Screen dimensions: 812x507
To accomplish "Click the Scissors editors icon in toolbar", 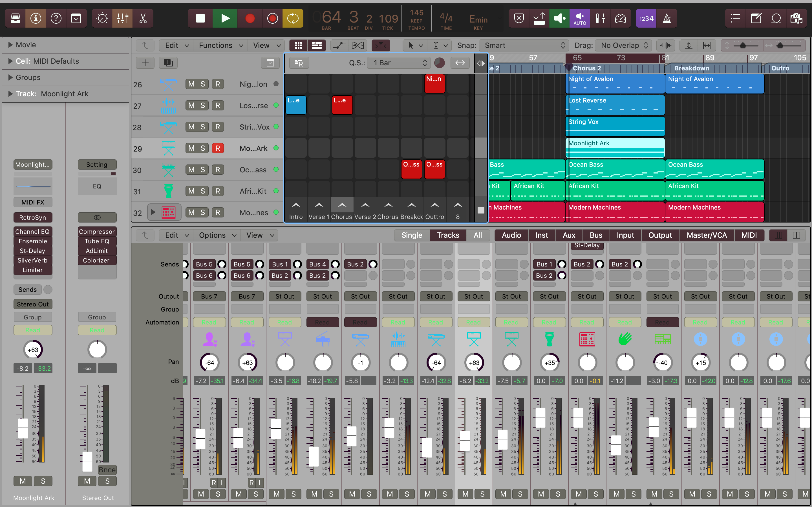I will pyautogui.click(x=143, y=18).
